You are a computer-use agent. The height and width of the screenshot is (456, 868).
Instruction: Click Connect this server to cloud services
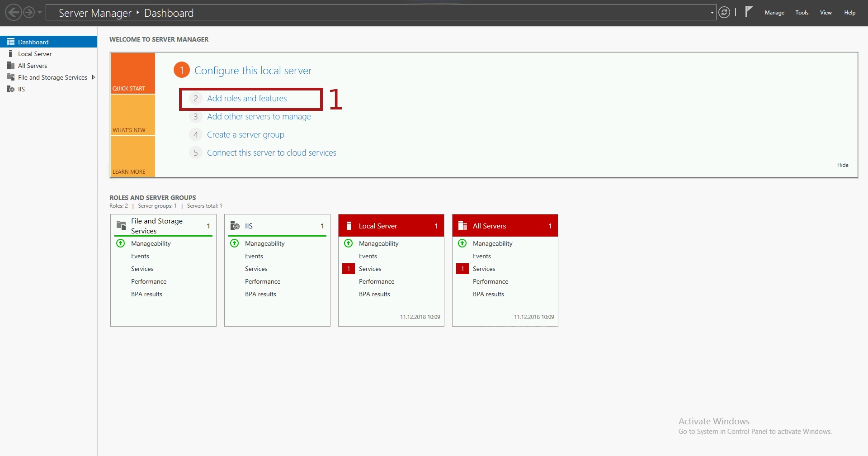272,153
